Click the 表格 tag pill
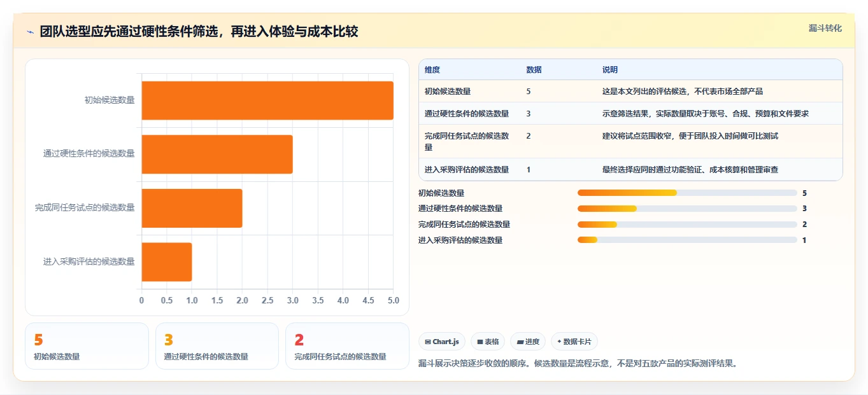This screenshot has width=868, height=395. [488, 342]
